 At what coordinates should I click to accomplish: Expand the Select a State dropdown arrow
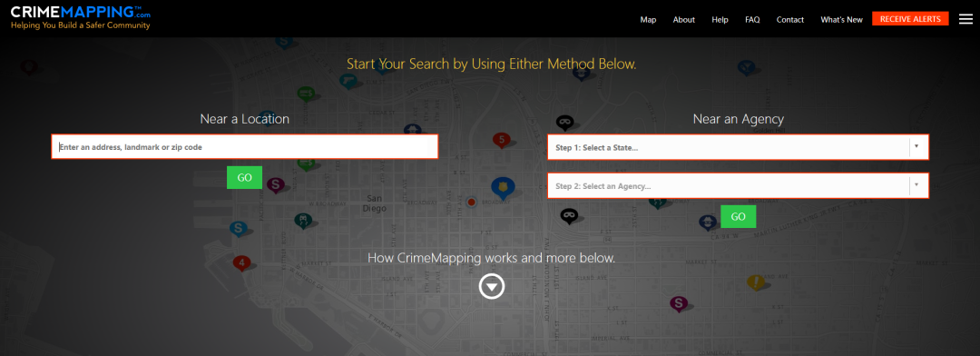pos(916,147)
